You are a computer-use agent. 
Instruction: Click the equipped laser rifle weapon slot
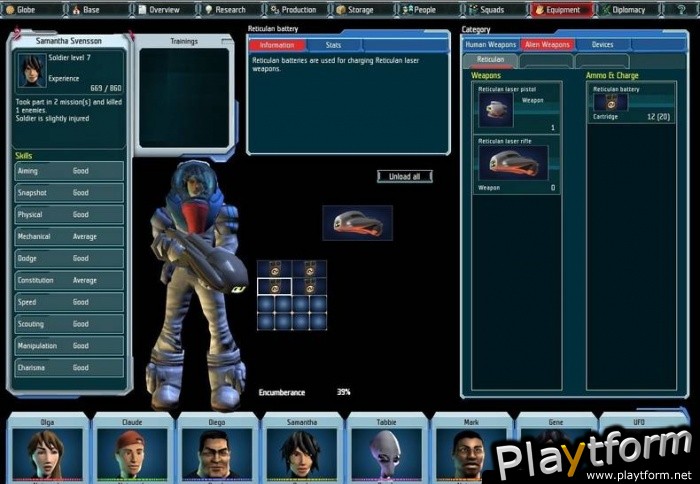click(358, 223)
